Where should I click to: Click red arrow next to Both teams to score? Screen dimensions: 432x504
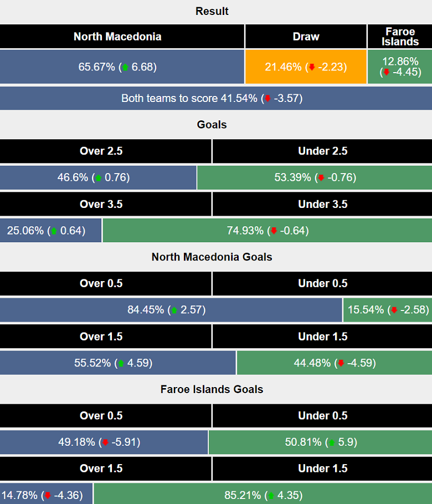268,99
